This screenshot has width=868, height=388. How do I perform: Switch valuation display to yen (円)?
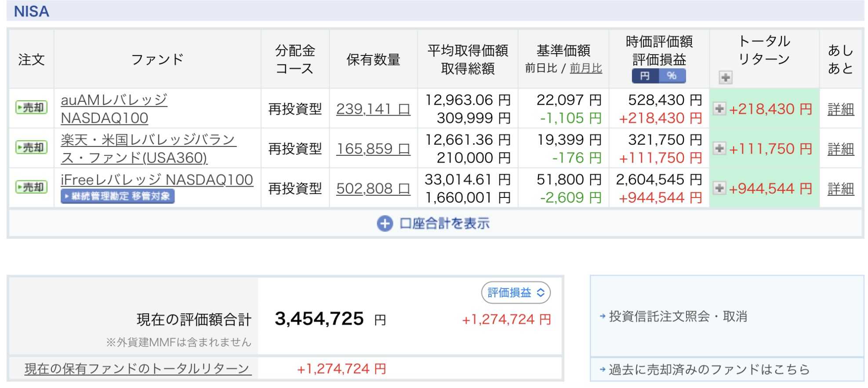point(645,76)
